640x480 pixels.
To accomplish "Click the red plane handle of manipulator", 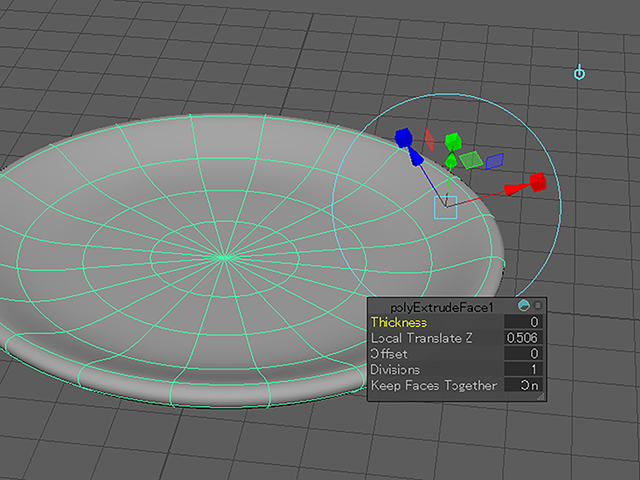I will (x=429, y=140).
